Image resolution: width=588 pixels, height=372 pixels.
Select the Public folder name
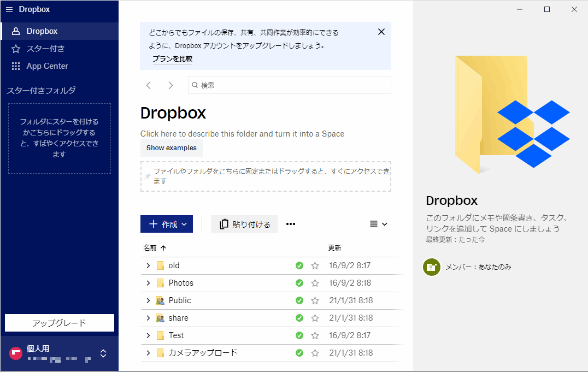180,300
